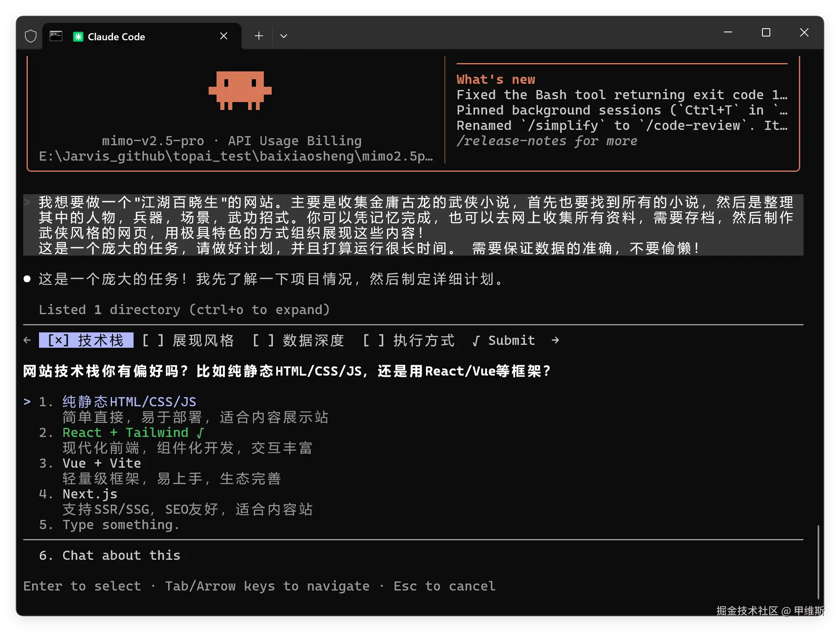Click the description 支持SSR/SSG，SEO友好
This screenshot has height=632, width=840.
(x=187, y=509)
